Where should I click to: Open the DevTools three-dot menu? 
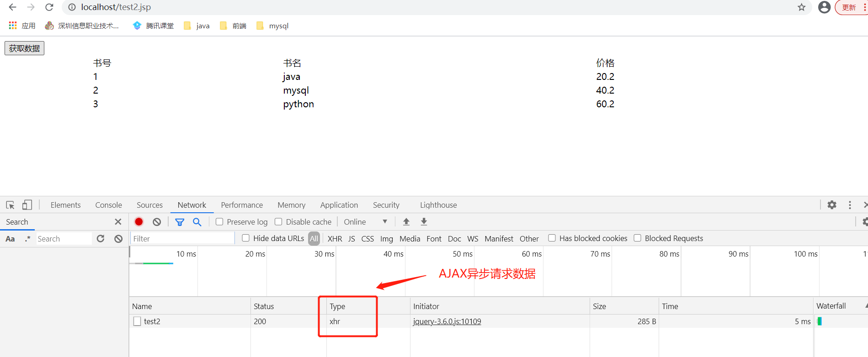850,205
